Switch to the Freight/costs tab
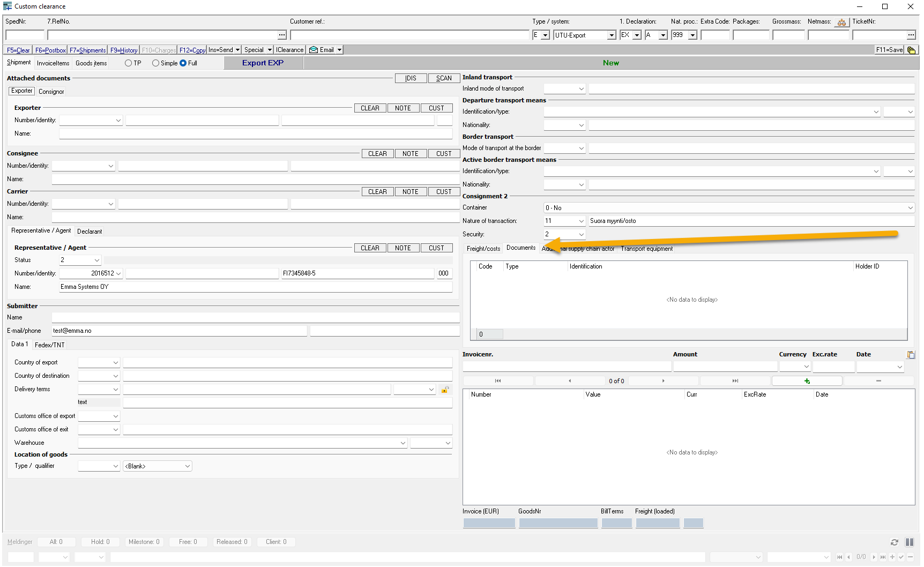Viewport: 924px width, 567px height. coord(483,249)
